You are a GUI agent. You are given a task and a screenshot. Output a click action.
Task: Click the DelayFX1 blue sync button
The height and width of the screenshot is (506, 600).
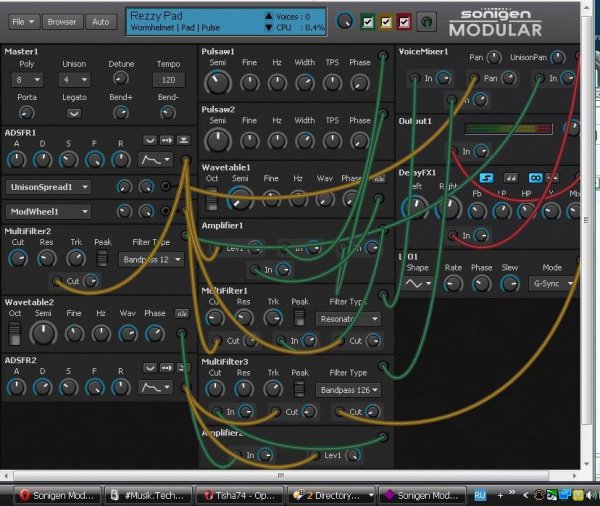[486, 178]
